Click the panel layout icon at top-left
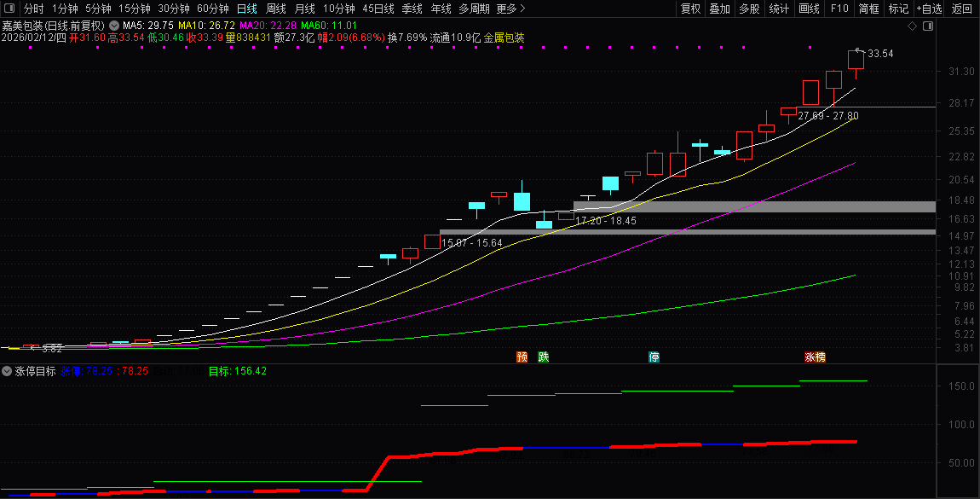The height and width of the screenshot is (499, 980). 9,9
